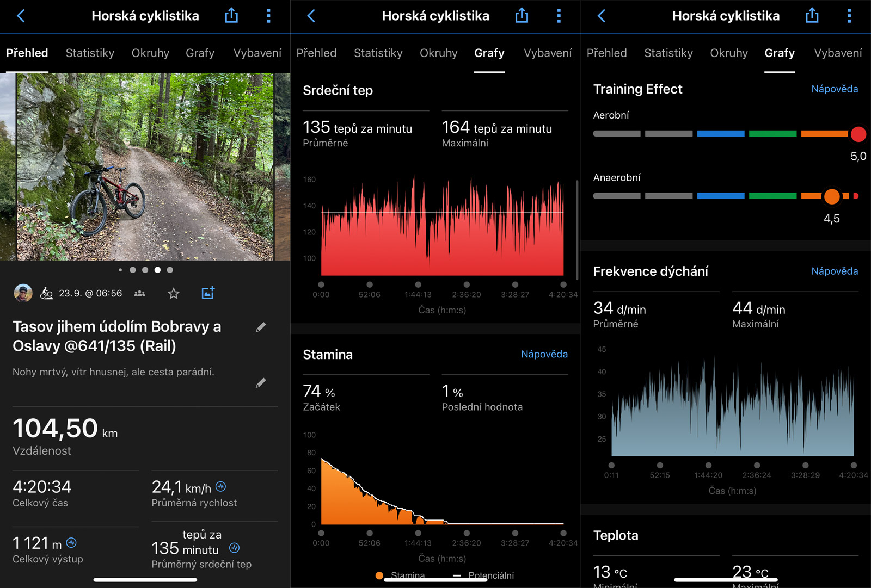Mark activity as favorite with star icon
The width and height of the screenshot is (871, 588).
[174, 294]
